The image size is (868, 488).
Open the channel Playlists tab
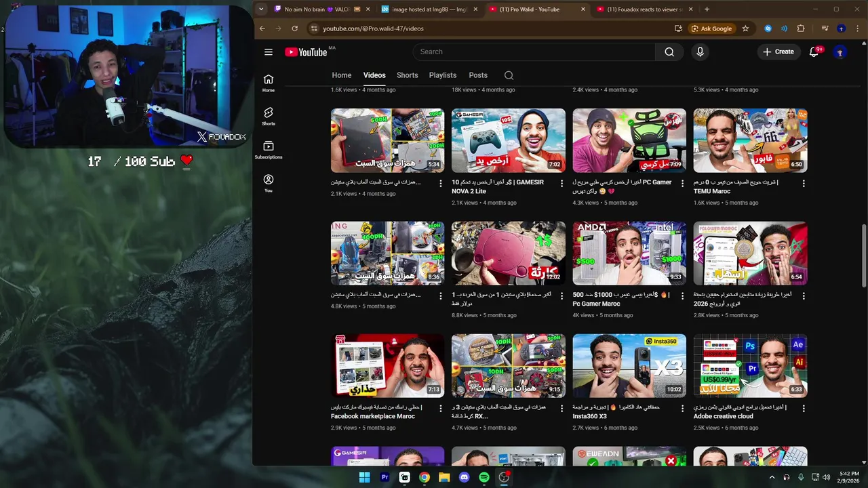tap(443, 75)
